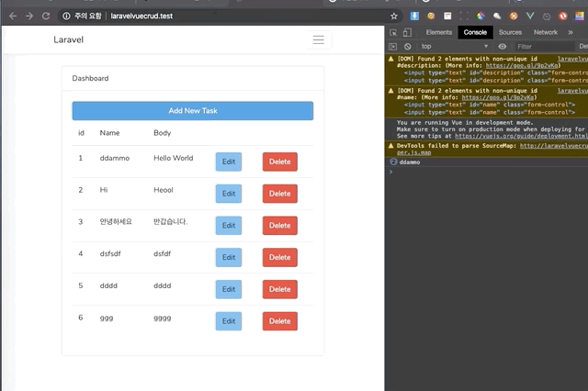Toggle the device toolbar in DevTools

tap(407, 33)
